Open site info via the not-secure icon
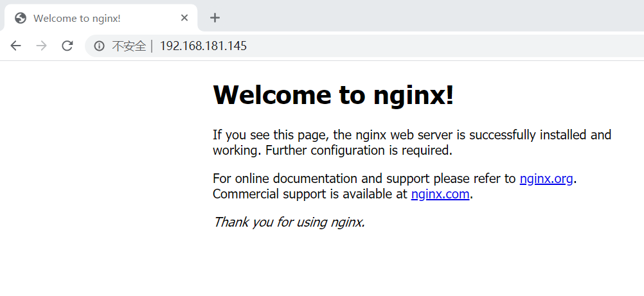This screenshot has width=644, height=296. point(99,46)
